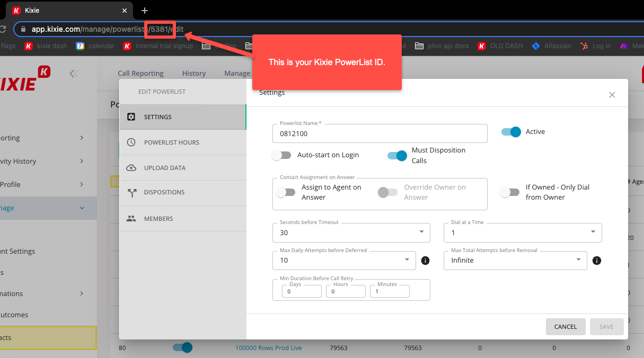Open the History top menu
Viewport: 644px width, 358px height.
194,74
